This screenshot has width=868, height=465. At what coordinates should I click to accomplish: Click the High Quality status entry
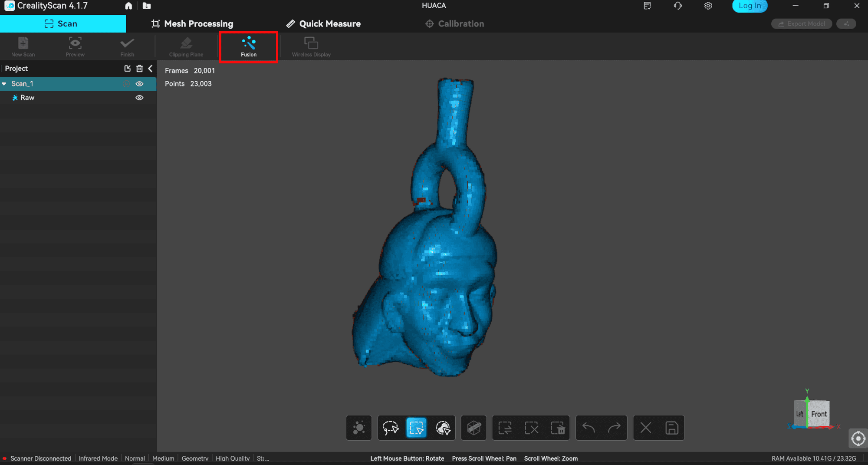tap(233, 458)
